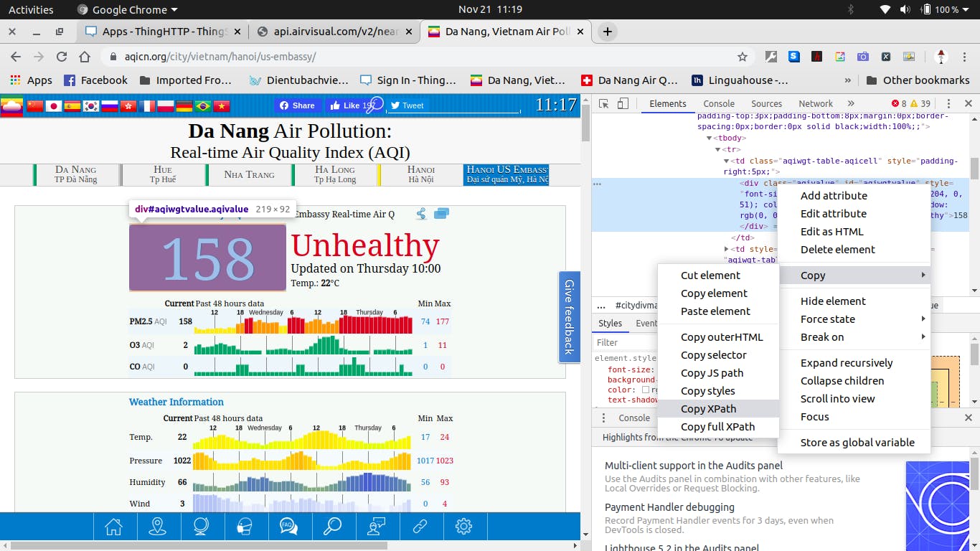This screenshot has height=551, width=980.
Task: Select the Brazilian flag language
Action: (203, 105)
